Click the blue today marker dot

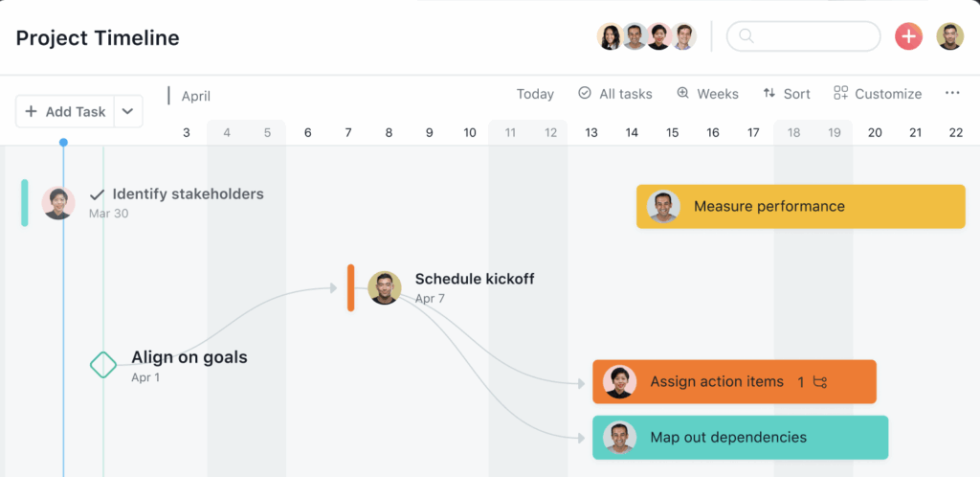point(63,143)
